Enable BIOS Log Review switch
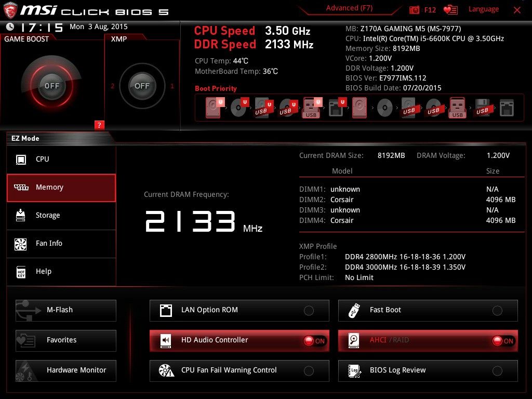 tap(497, 371)
